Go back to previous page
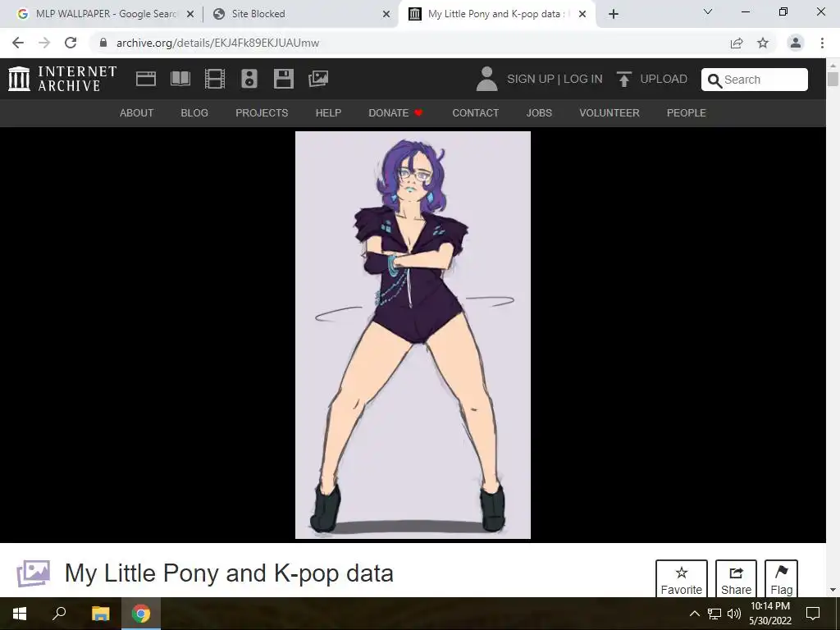 click(18, 43)
